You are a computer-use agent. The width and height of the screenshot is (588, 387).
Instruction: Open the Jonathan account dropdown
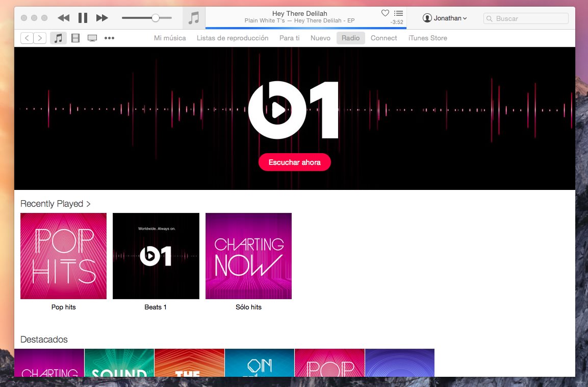(445, 18)
